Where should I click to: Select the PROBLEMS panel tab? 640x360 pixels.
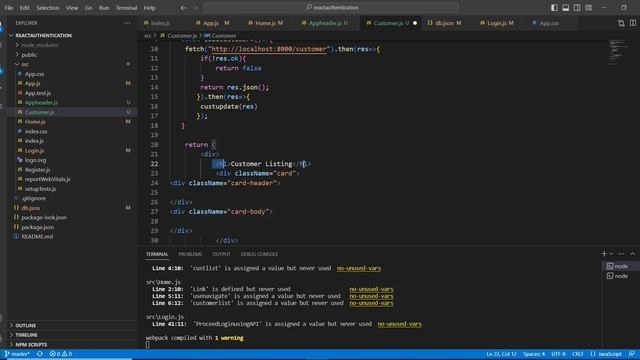pyautogui.click(x=190, y=254)
